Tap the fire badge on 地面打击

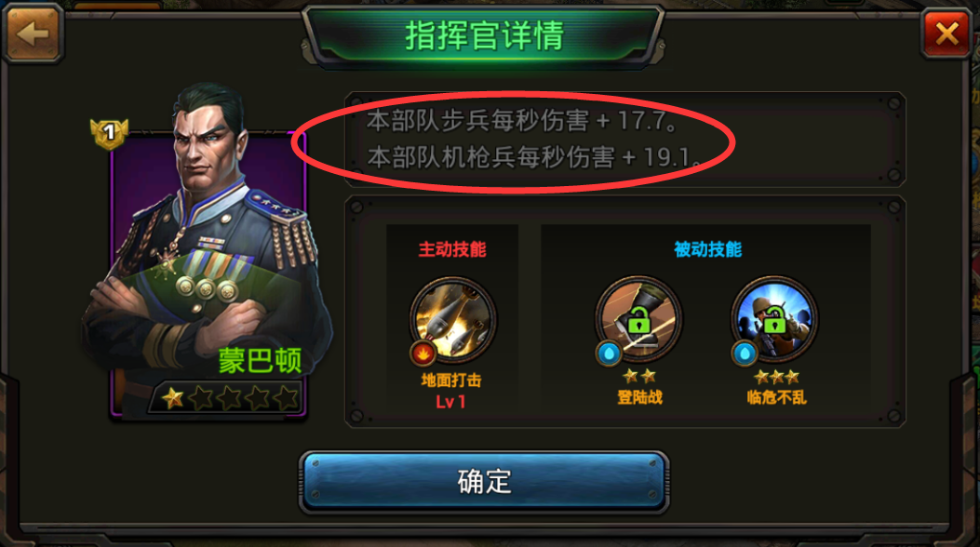(x=423, y=354)
